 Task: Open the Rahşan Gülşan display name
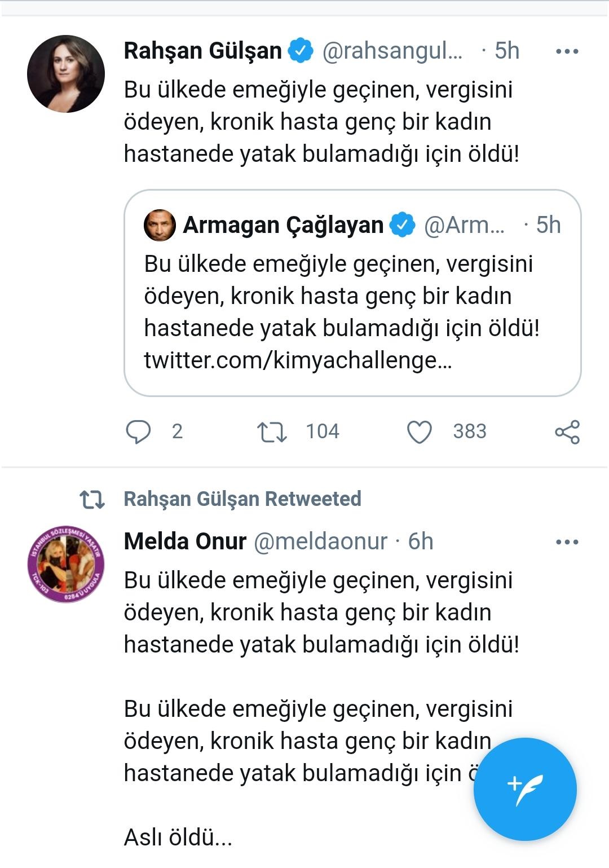point(203,51)
